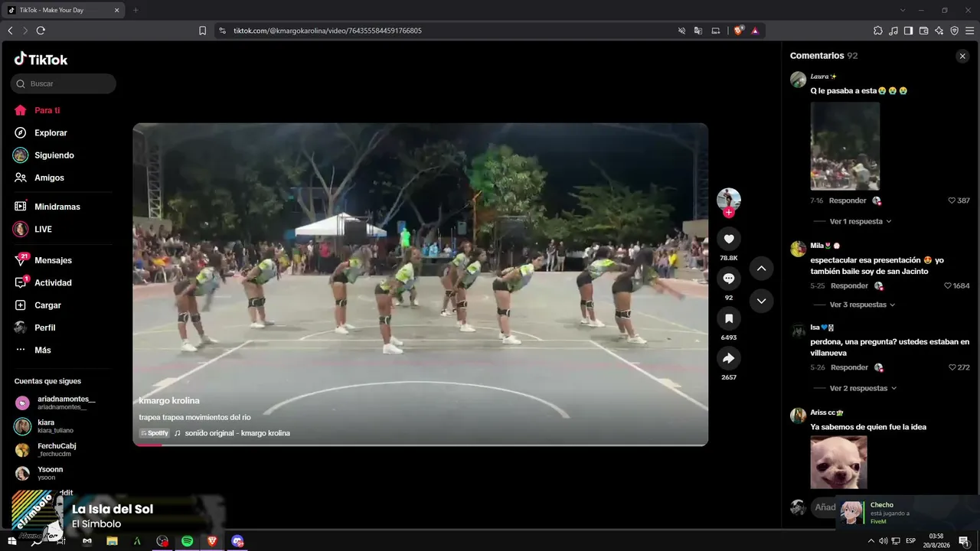Reply to Mila's comment via Responder
The height and width of the screenshot is (551, 980).
tap(849, 285)
